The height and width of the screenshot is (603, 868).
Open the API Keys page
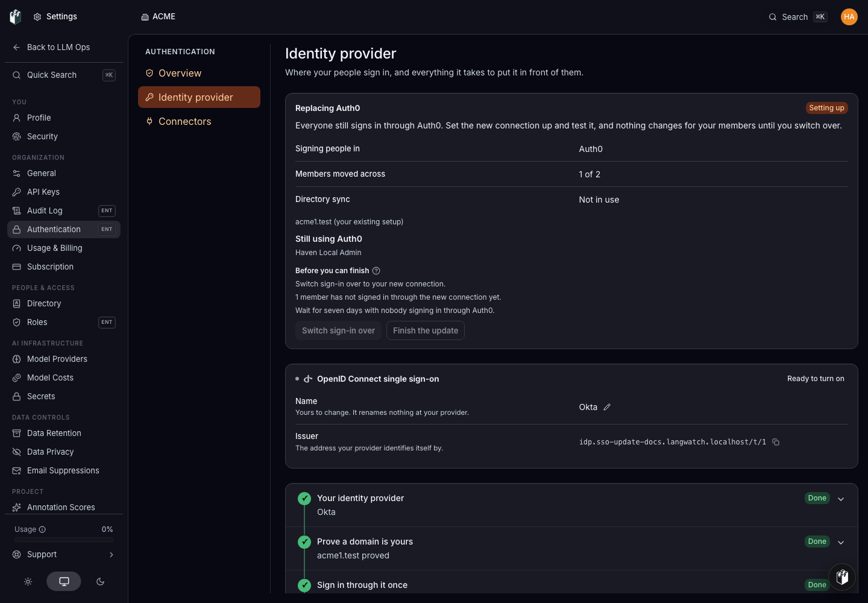coord(64,192)
